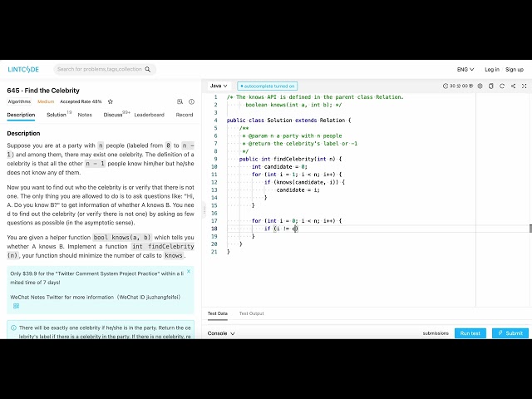This screenshot has height=399, width=532.
Task: Click the '645 · Find the Celebrity' title
Action: pyautogui.click(x=43, y=91)
